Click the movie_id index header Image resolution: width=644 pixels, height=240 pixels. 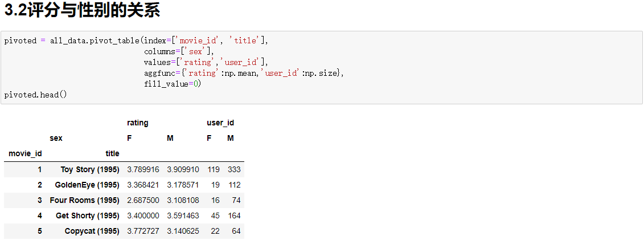click(25, 153)
